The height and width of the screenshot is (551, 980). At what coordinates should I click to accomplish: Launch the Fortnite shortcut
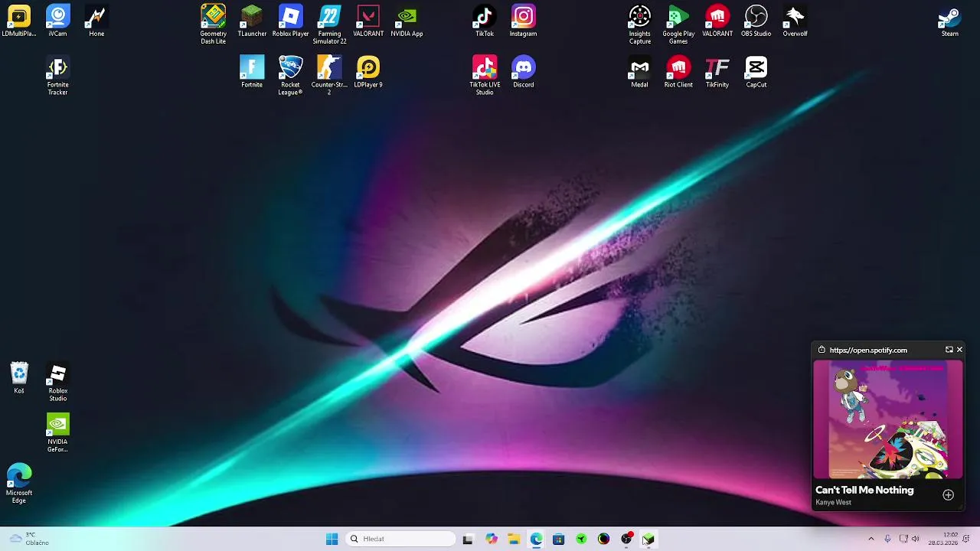click(x=252, y=72)
